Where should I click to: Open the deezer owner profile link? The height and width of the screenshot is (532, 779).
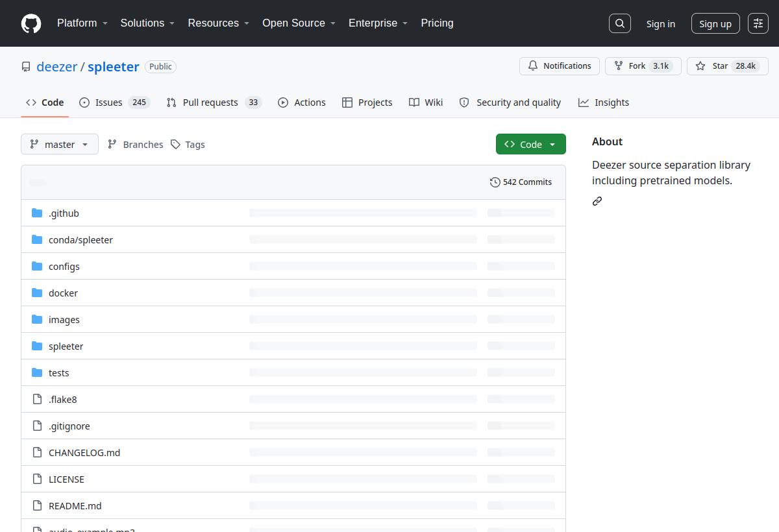[57, 67]
